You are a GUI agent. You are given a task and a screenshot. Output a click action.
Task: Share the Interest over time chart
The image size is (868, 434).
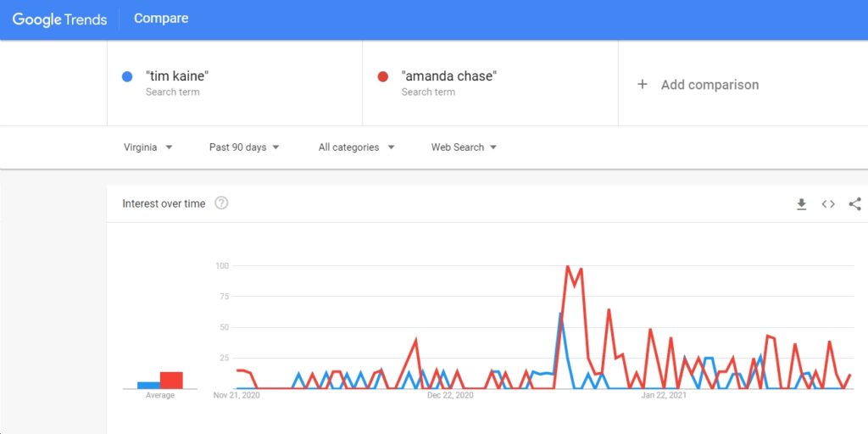(x=854, y=204)
